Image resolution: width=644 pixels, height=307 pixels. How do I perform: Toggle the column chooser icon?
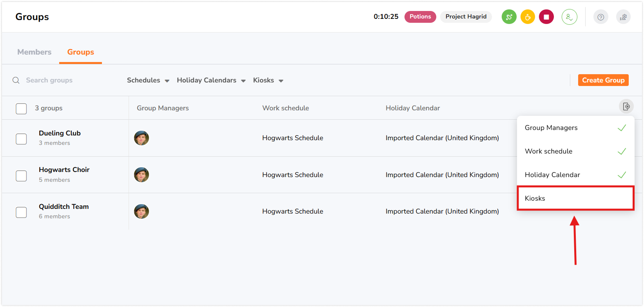click(x=626, y=106)
